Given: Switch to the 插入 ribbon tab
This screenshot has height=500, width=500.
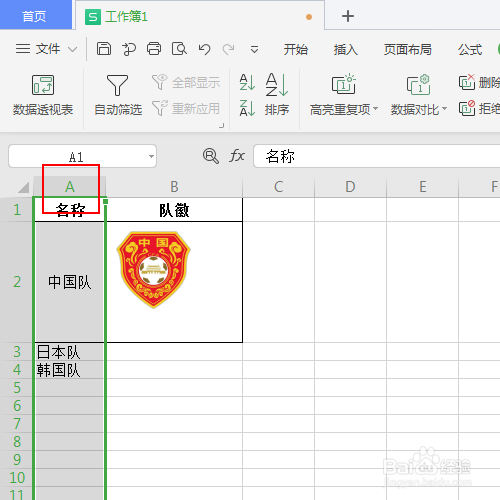Looking at the screenshot, I should (346, 49).
